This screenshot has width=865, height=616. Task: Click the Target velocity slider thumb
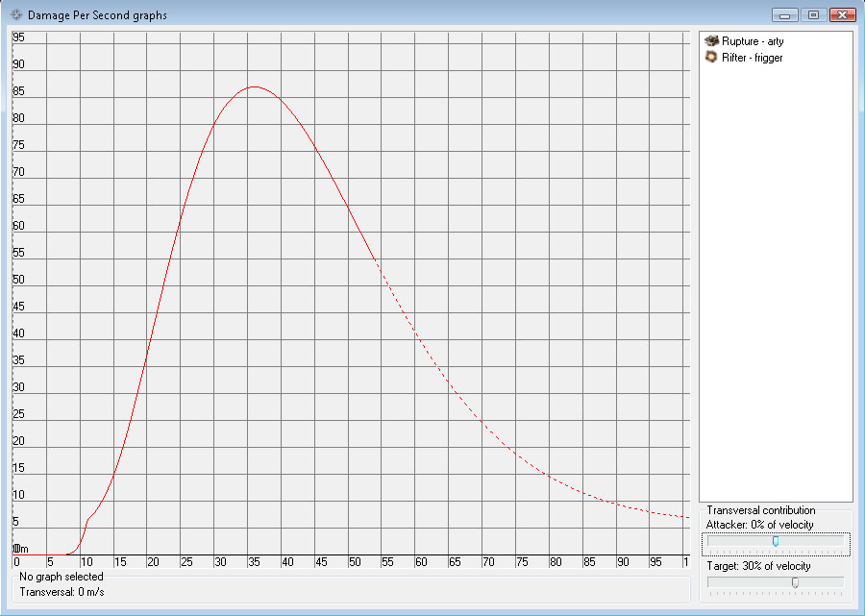coord(795,582)
